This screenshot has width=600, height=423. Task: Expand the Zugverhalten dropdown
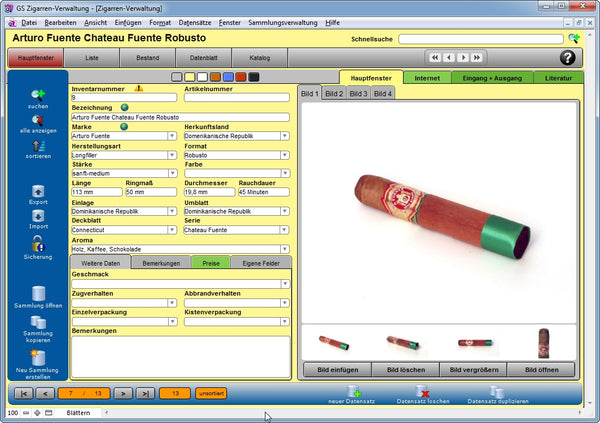point(172,303)
